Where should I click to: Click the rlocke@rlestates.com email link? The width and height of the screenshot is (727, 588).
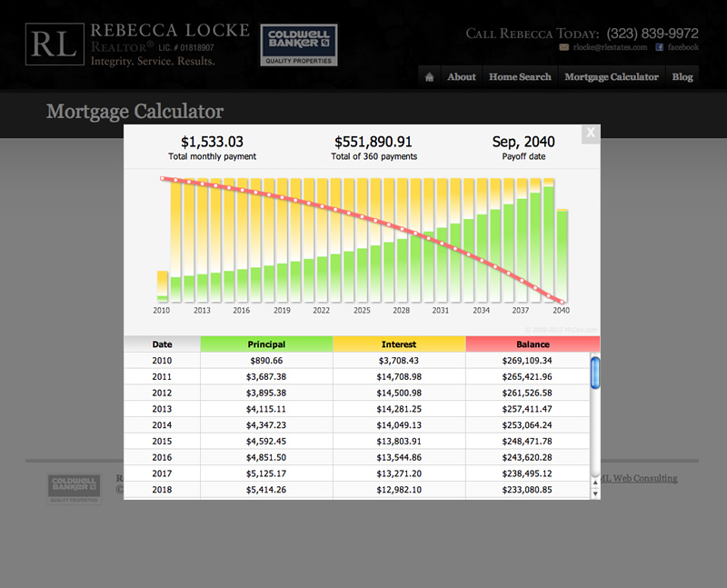click(609, 47)
